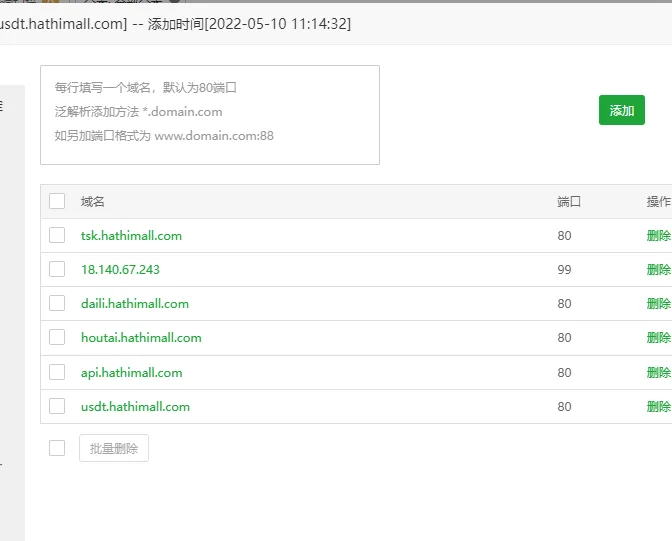The height and width of the screenshot is (541, 672).
Task: Focus the domain name input textarea
Action: click(210, 115)
